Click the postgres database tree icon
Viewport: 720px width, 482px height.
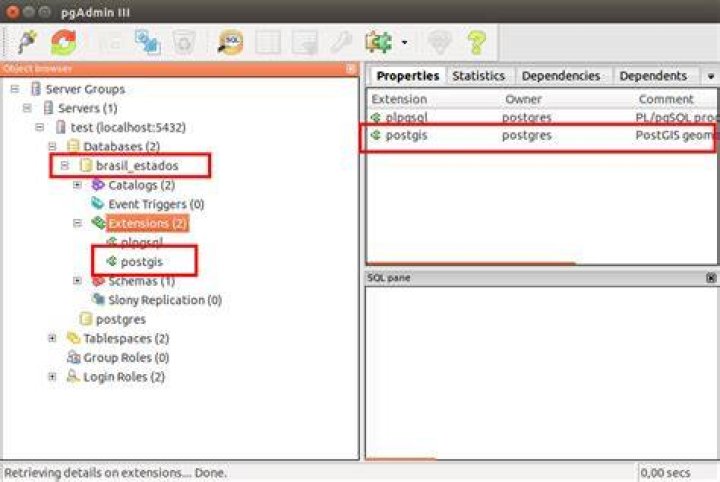point(86,319)
